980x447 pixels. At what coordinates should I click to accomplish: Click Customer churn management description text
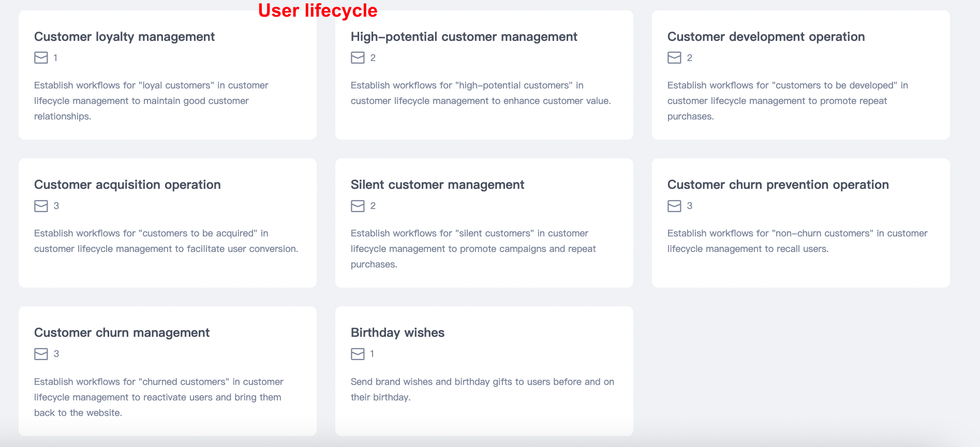click(x=158, y=397)
